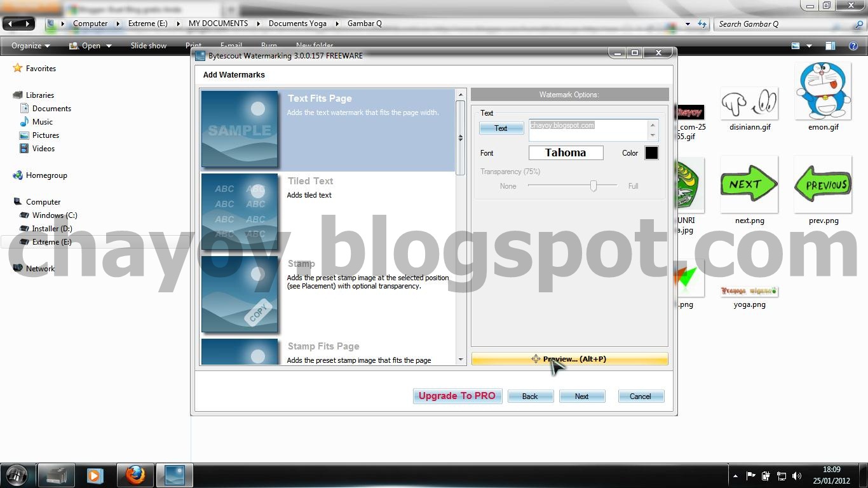Click the volume icon in system tray
The image size is (868, 488).
click(x=797, y=476)
